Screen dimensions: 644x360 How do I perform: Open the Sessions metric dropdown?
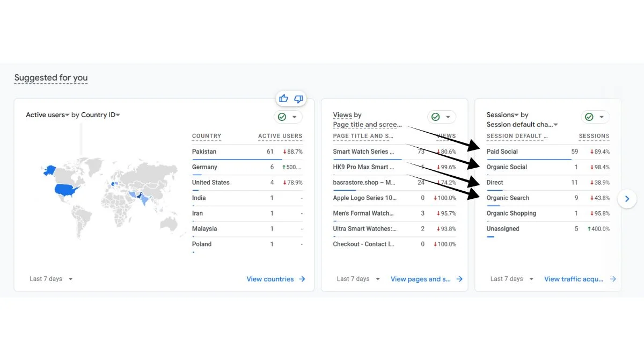pos(502,114)
